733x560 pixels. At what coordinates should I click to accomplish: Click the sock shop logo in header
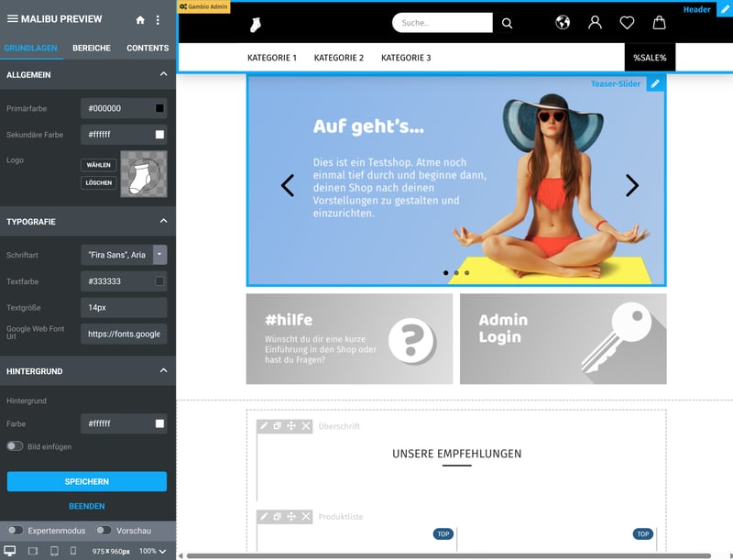click(256, 25)
